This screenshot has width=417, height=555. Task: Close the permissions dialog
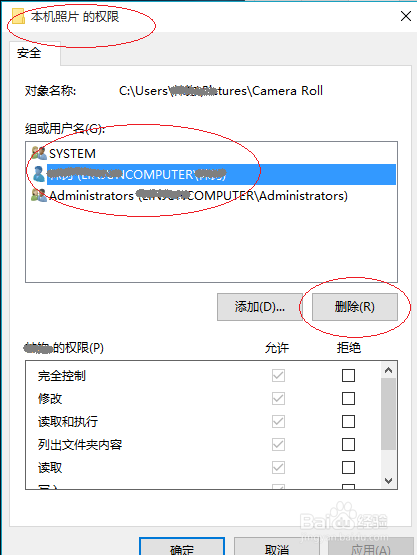[x=406, y=16]
